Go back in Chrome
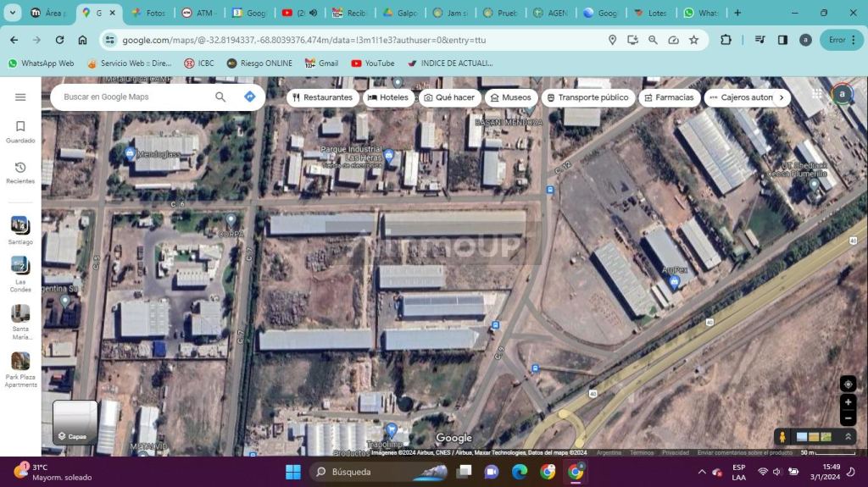 click(14, 40)
